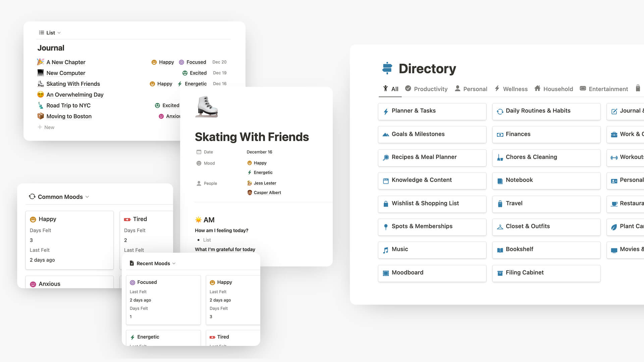Viewport: 644px width, 362px height.
Task: Open the Skating With Friends journal entry
Action: click(73, 83)
